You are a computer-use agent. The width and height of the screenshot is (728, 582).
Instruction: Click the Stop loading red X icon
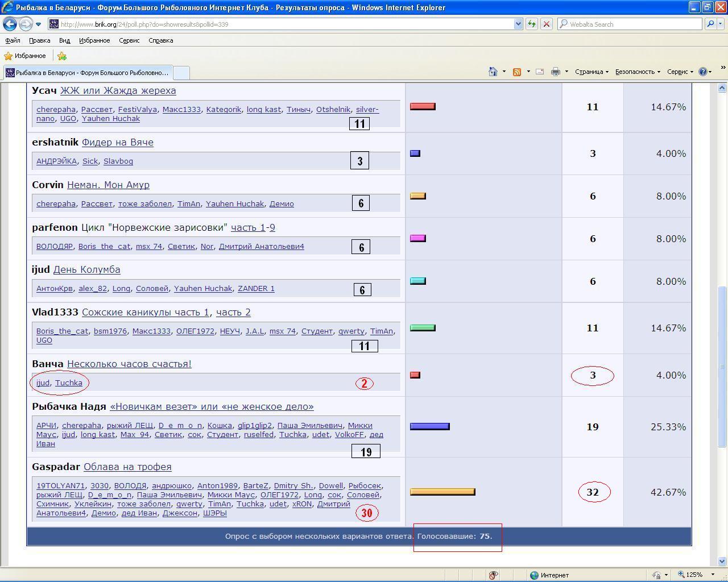(546, 24)
